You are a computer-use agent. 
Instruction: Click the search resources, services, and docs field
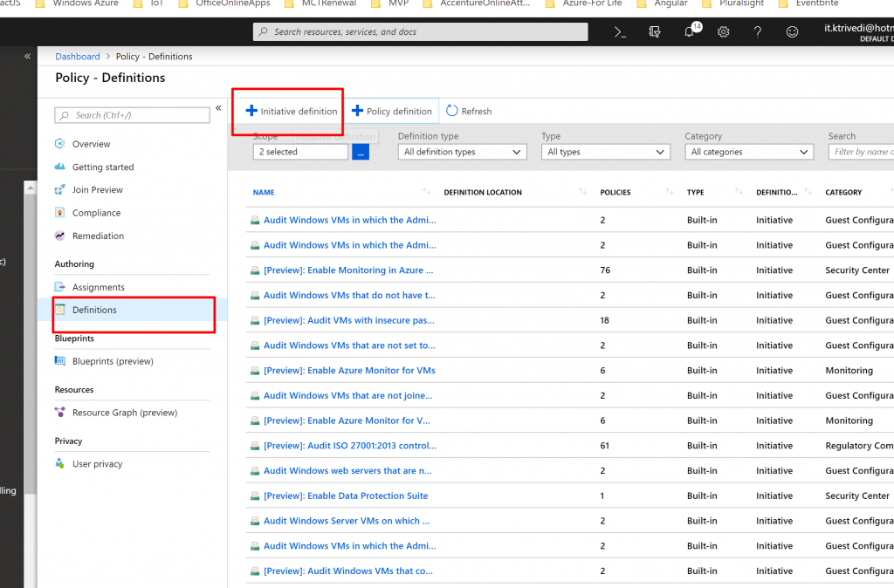click(419, 32)
